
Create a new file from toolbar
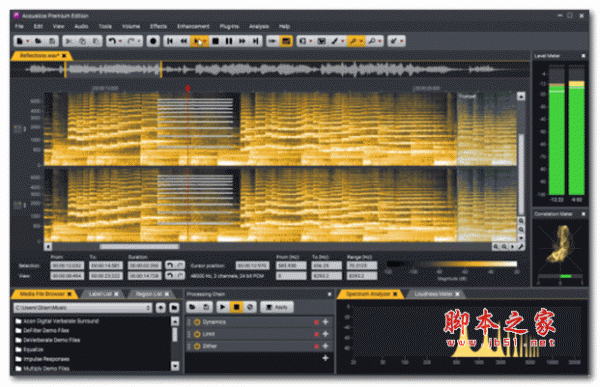20,41
